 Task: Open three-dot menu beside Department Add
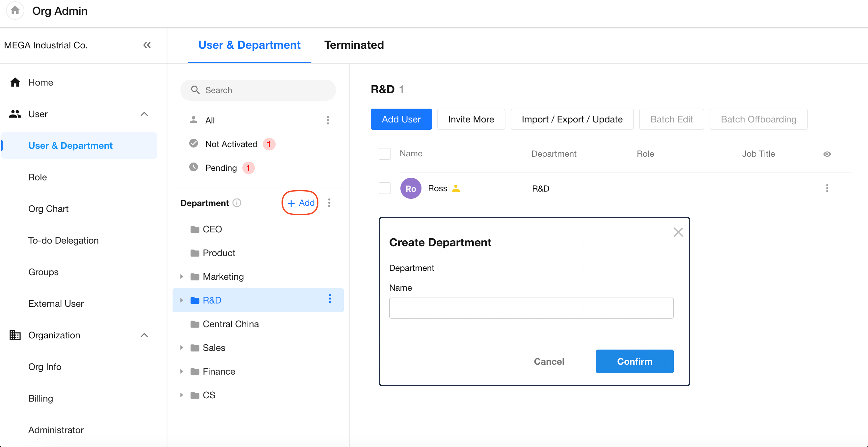pos(329,203)
